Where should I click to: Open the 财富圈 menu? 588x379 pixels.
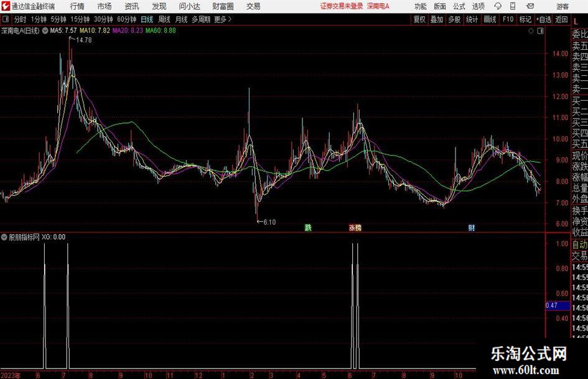223,6
